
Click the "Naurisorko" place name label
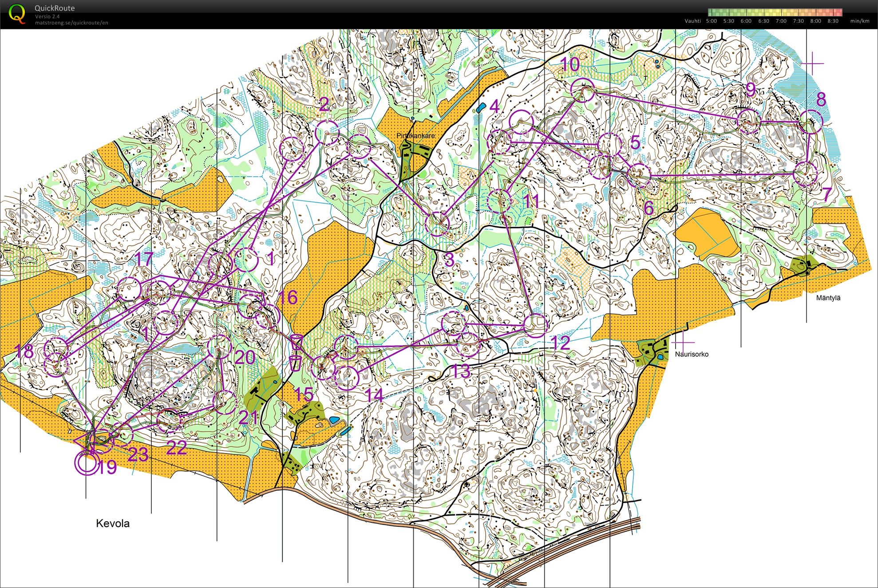pos(692,354)
